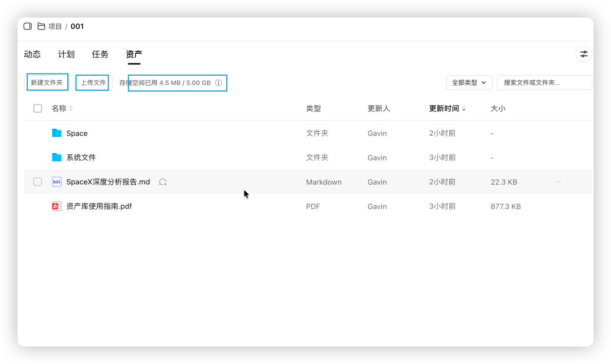This screenshot has width=611, height=364.
Task: Click Gavin in the Space row
Action: tap(377, 133)
